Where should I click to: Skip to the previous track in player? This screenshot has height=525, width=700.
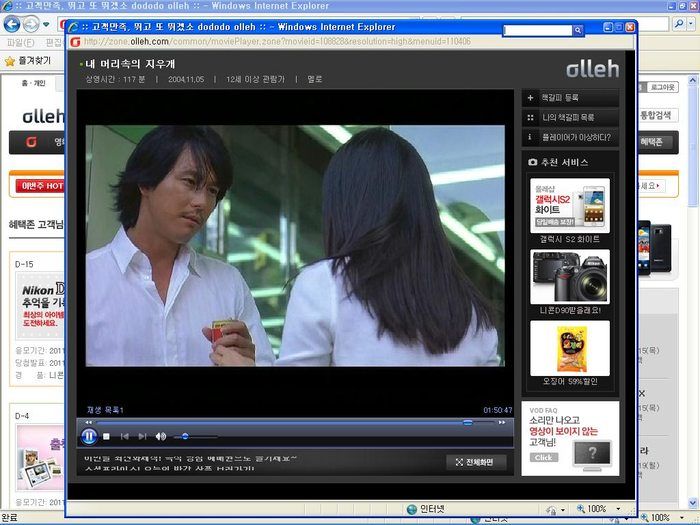click(x=125, y=436)
